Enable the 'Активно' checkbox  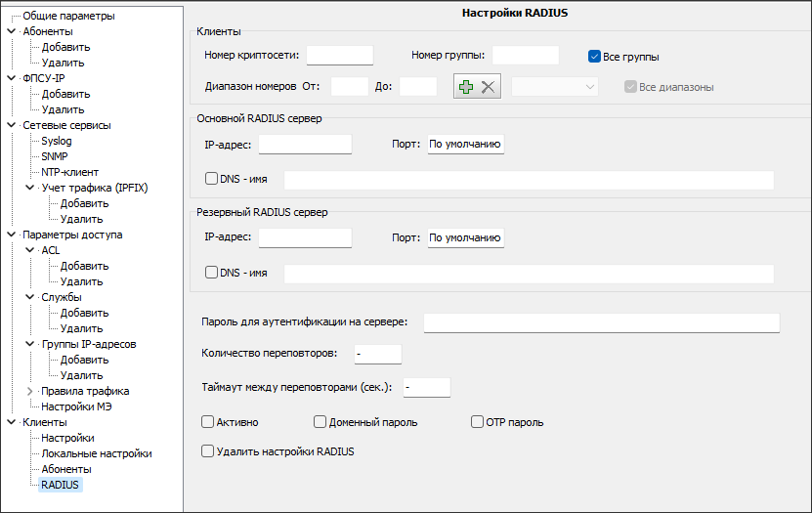(207, 422)
